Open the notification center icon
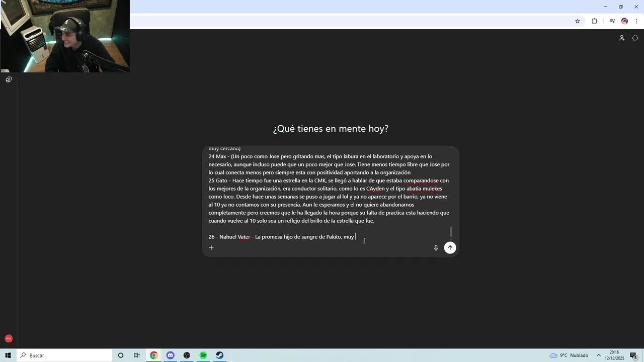 tap(633, 355)
